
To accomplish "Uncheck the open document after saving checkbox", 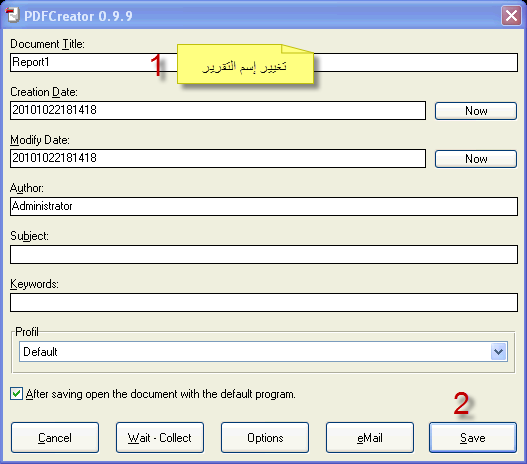I will (16, 393).
